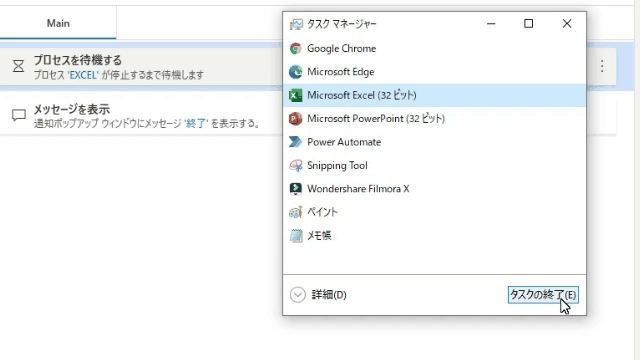
Task: Click the タスク マネージャー title text
Action: (x=342, y=24)
